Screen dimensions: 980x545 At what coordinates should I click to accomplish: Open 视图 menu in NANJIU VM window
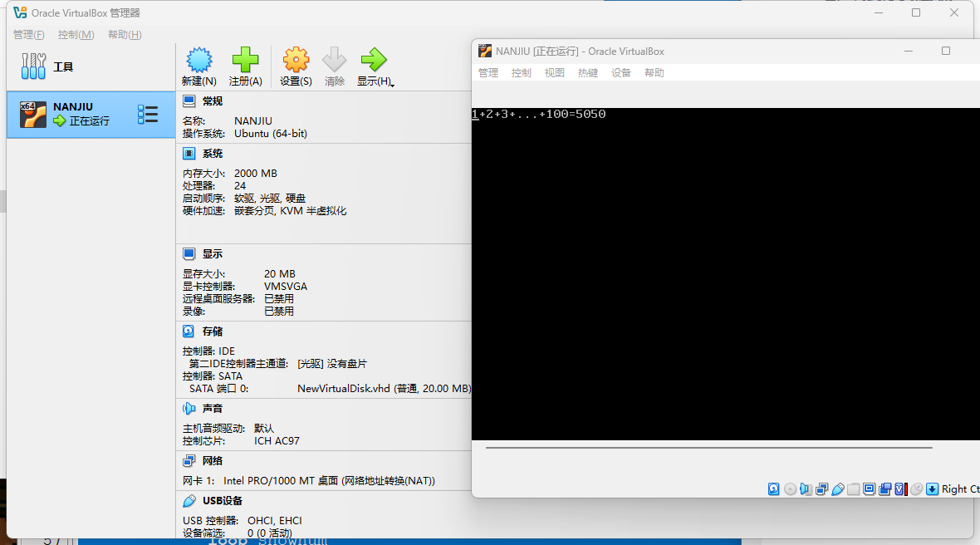point(555,72)
